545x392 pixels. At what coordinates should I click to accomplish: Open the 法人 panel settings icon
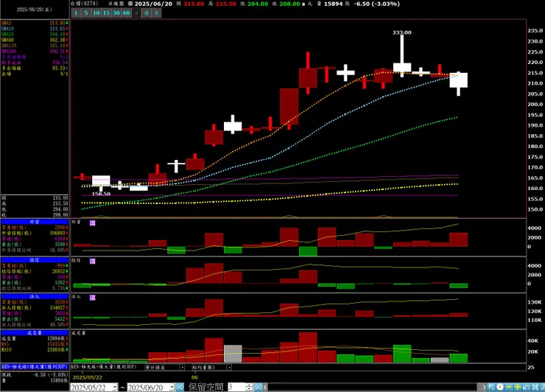pyautogui.click(x=93, y=298)
